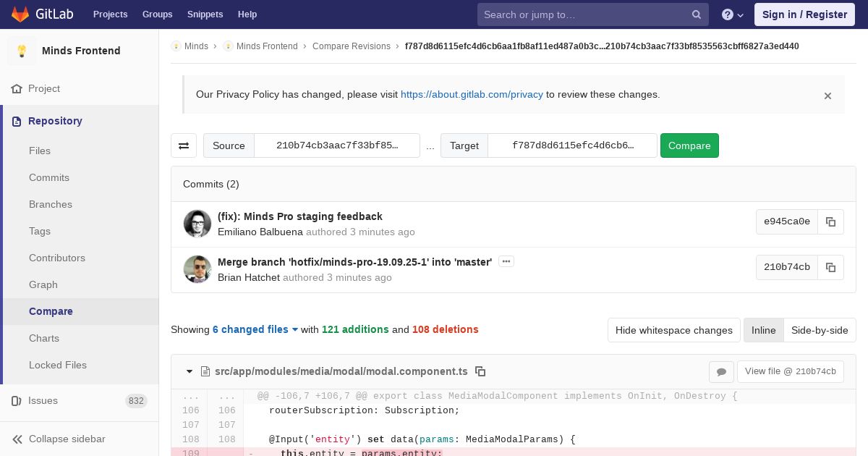Image resolution: width=868 pixels, height=456 pixels.
Task: Open commit '(fix): Minds Pro staging feedback'
Action: 300,216
